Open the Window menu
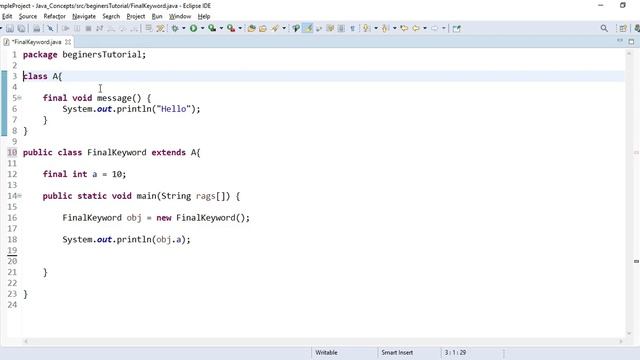The height and width of the screenshot is (360, 640). pyautogui.click(x=180, y=16)
